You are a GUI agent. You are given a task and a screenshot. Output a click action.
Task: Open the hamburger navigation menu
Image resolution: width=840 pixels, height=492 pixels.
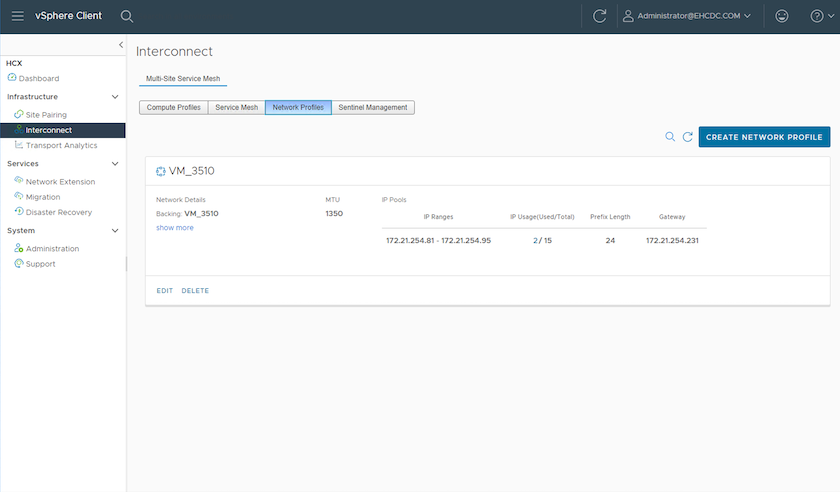18,16
